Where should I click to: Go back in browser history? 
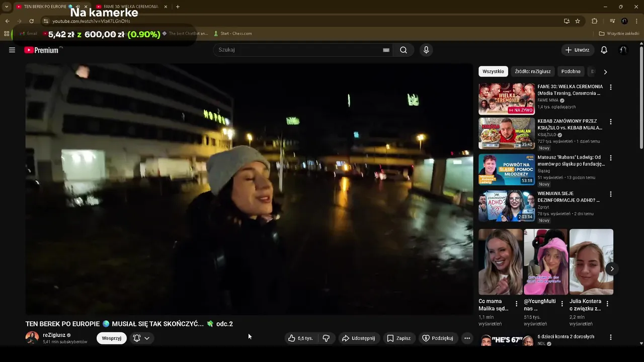tap(7, 21)
